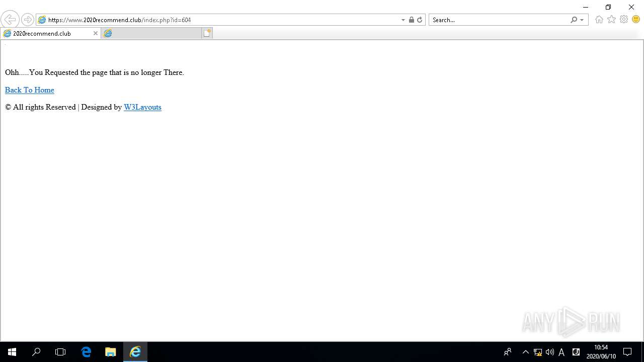Open the clock showing 10:54
This screenshot has height=362, width=644.
click(x=601, y=352)
